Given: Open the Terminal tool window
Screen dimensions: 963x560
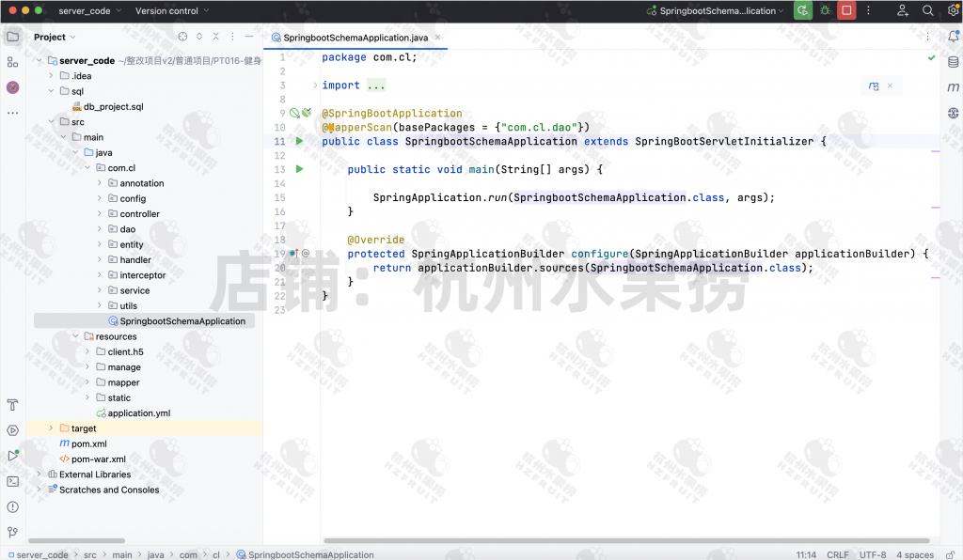Looking at the screenshot, I should (12, 481).
